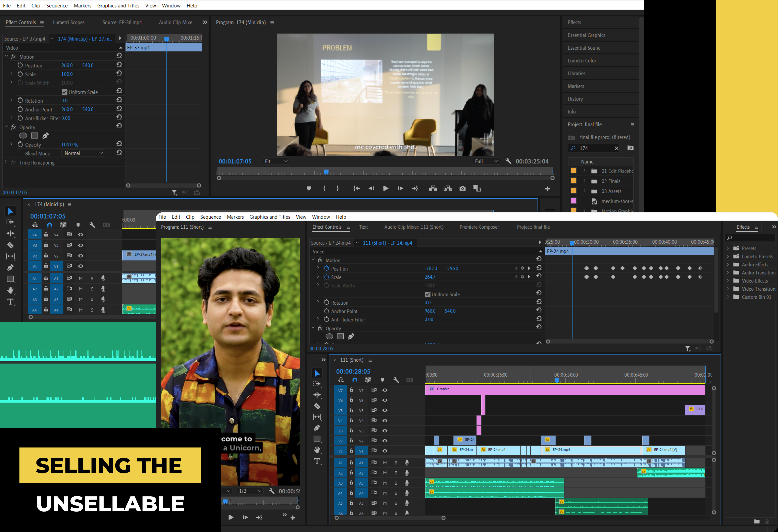Click free draw bezier mask in 111 Effect Controls
Image resolution: width=778 pixels, height=532 pixels.
click(x=351, y=336)
